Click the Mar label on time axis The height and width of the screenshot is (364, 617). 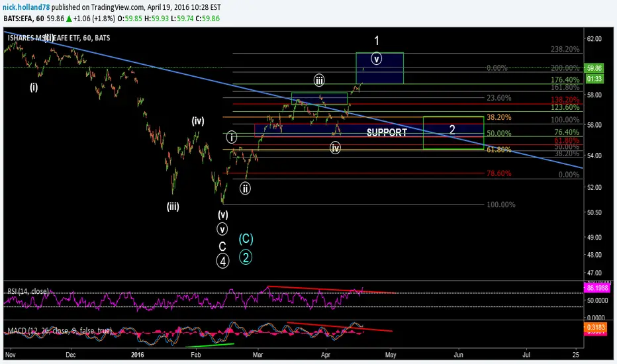pos(258,355)
